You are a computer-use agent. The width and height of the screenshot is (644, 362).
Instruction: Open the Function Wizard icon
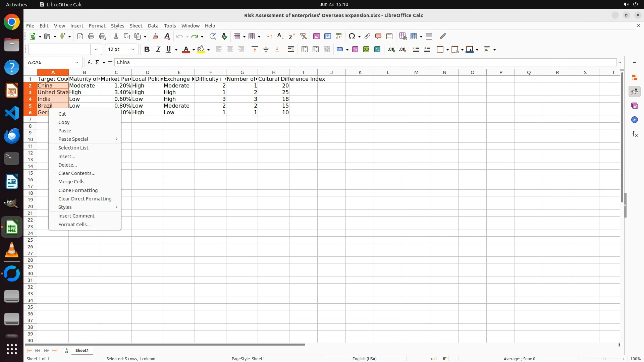90,62
